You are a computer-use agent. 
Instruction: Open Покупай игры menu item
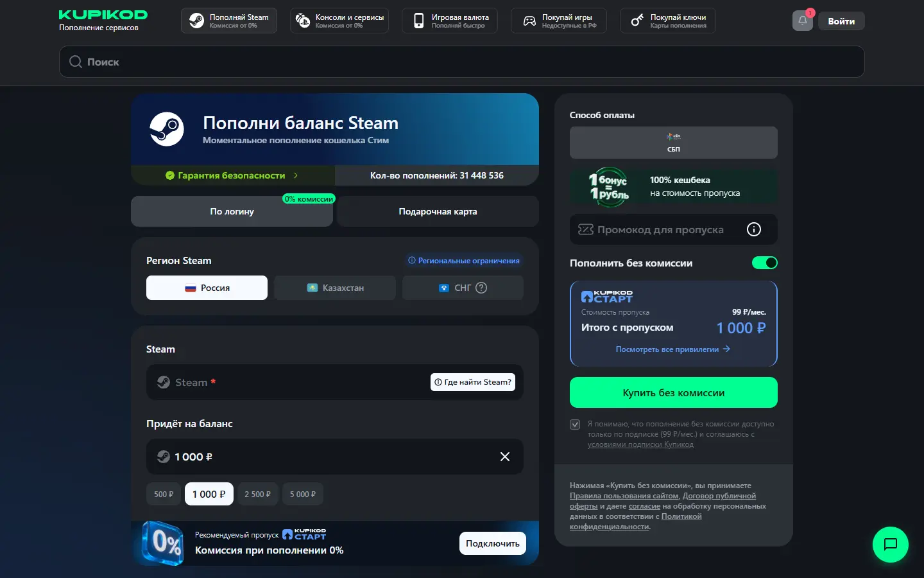click(559, 21)
